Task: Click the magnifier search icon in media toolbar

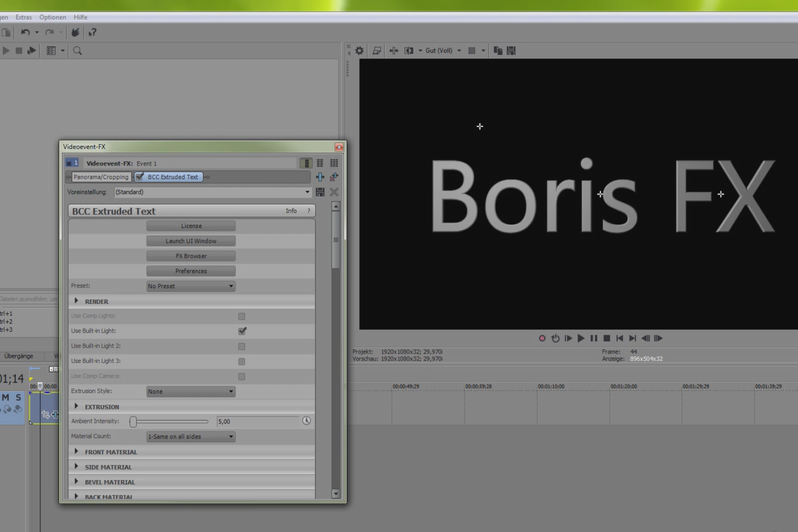Action: [x=77, y=51]
